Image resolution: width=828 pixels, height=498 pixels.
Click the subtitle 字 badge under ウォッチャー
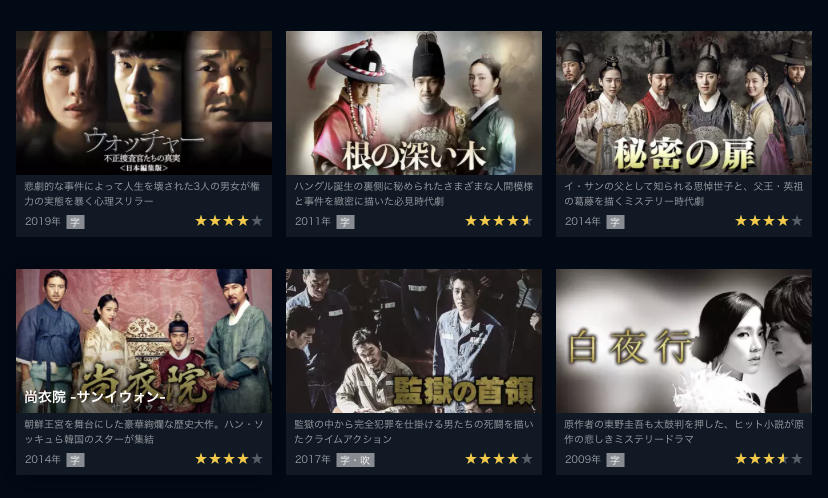click(x=76, y=222)
